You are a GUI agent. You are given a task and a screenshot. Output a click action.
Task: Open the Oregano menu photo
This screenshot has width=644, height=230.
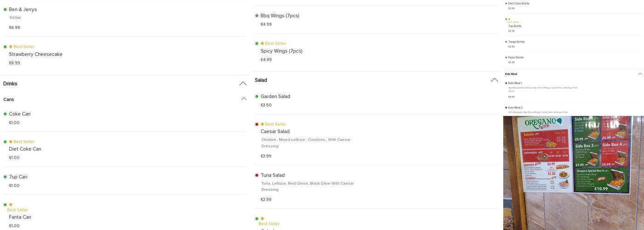573,172
